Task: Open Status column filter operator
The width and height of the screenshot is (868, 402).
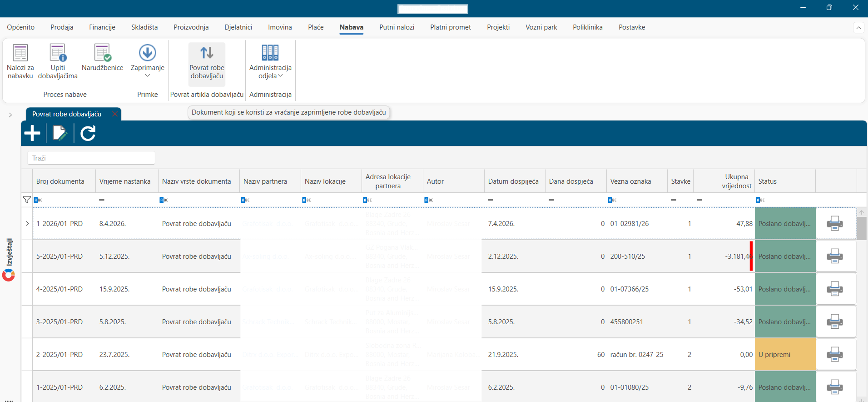Action: pyautogui.click(x=760, y=200)
